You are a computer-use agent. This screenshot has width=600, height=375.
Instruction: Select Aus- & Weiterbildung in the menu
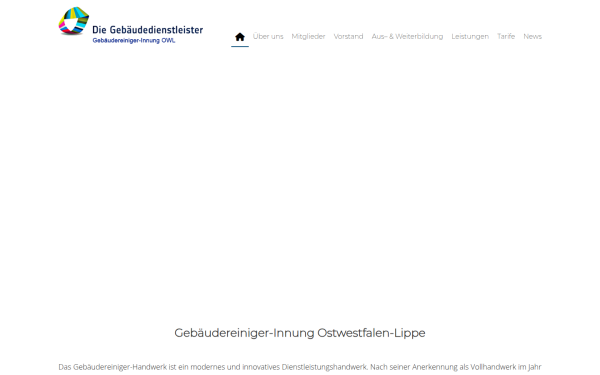click(407, 36)
